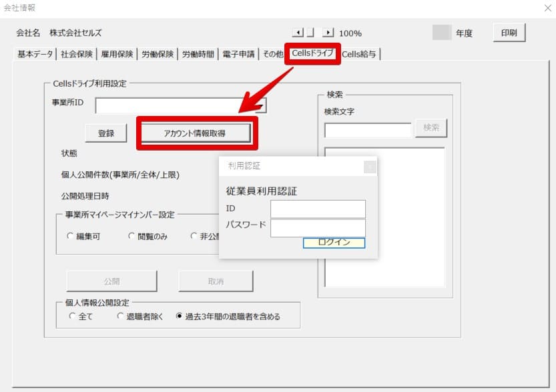Go to the 労働保険 tab

click(x=158, y=54)
